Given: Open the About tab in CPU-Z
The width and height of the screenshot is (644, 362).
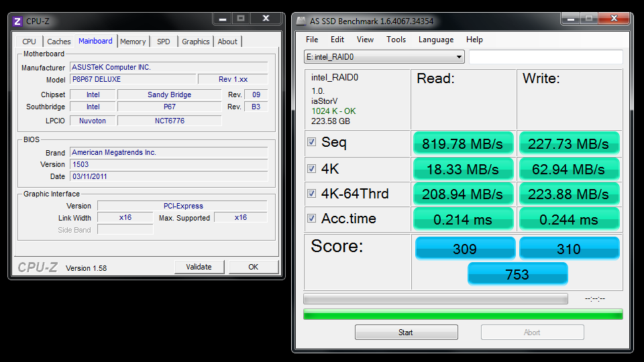Looking at the screenshot, I should [227, 42].
